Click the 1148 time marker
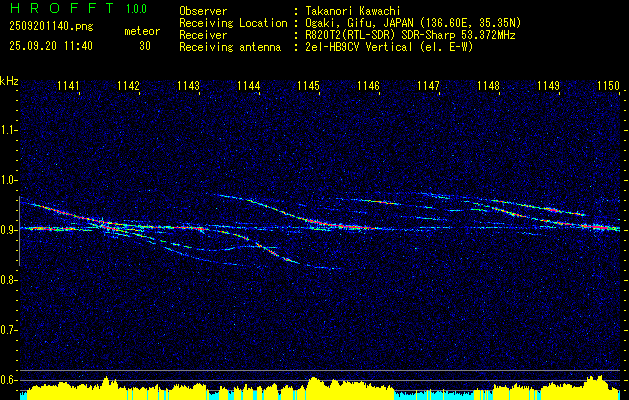Viewport: 629px width, 400px height. coord(489,86)
